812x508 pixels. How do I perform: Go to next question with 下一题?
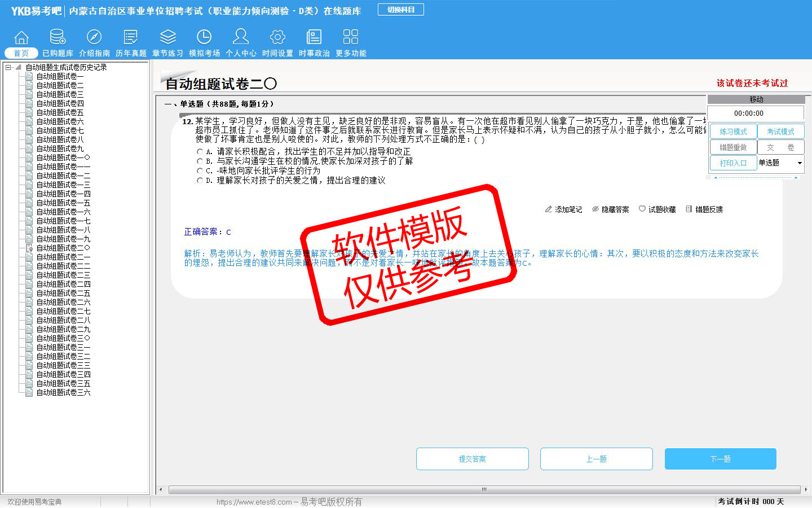(x=720, y=459)
